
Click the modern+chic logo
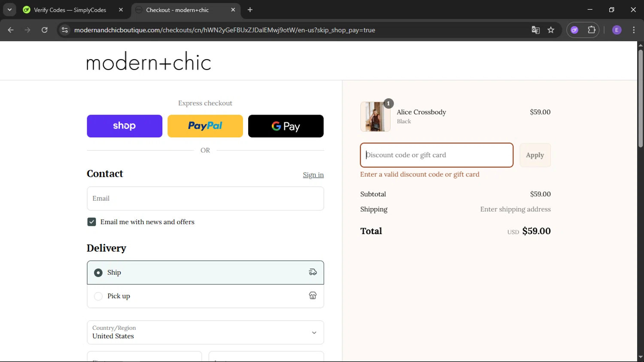pos(149,61)
